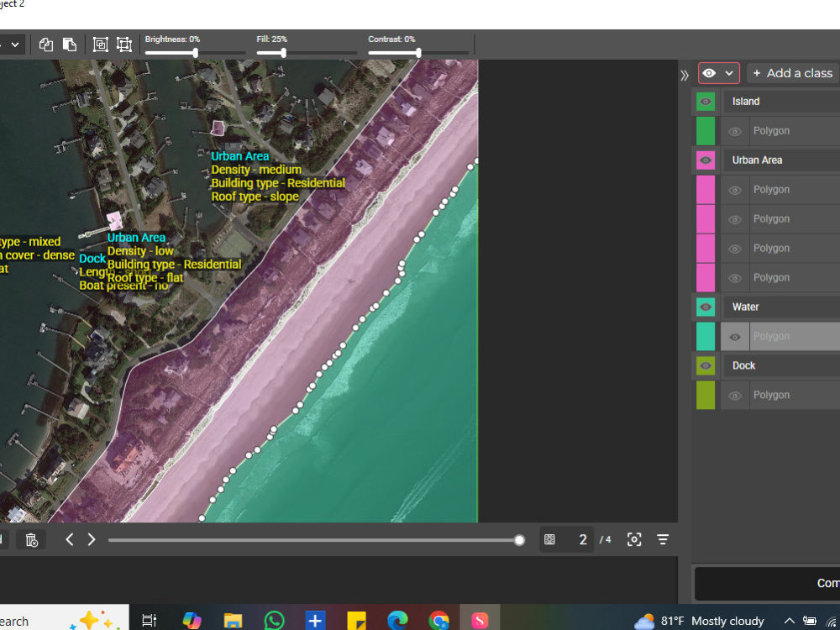Open the filter lines icon
This screenshot has width=840, height=630.
(x=663, y=539)
